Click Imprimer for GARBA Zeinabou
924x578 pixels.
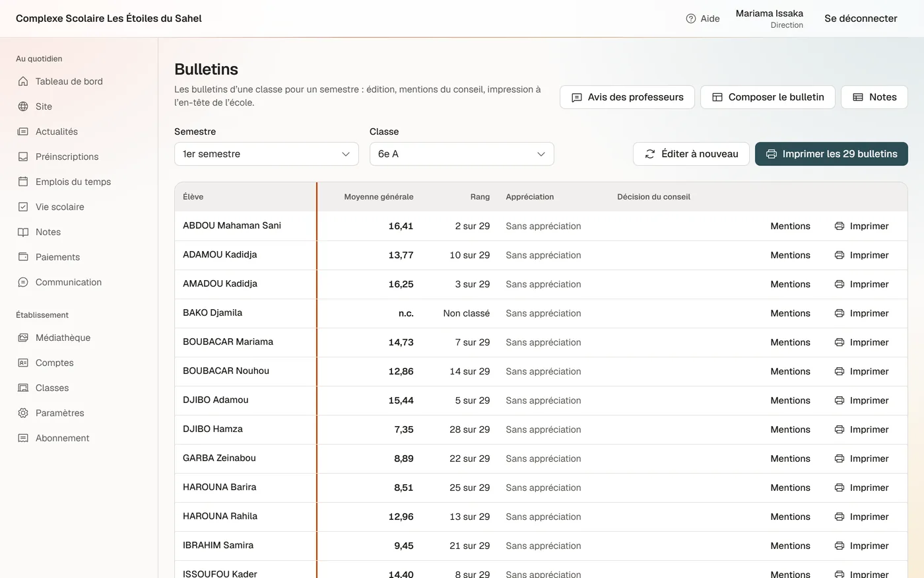click(862, 458)
